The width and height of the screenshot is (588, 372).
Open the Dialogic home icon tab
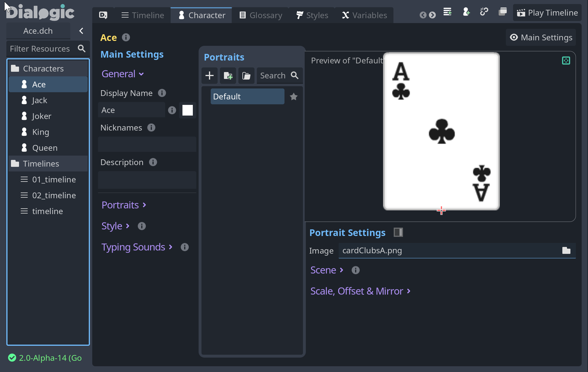pos(103,15)
